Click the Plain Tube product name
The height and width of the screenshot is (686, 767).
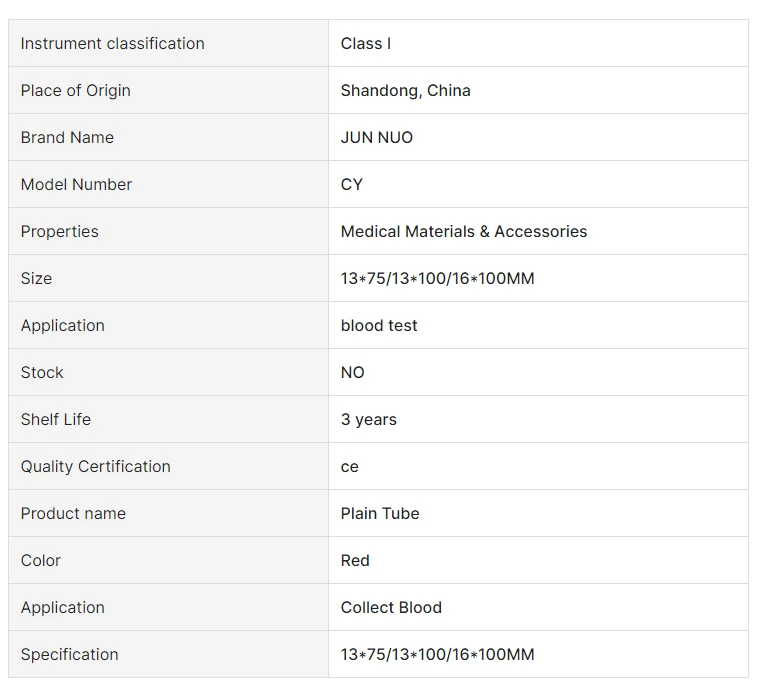[380, 513]
